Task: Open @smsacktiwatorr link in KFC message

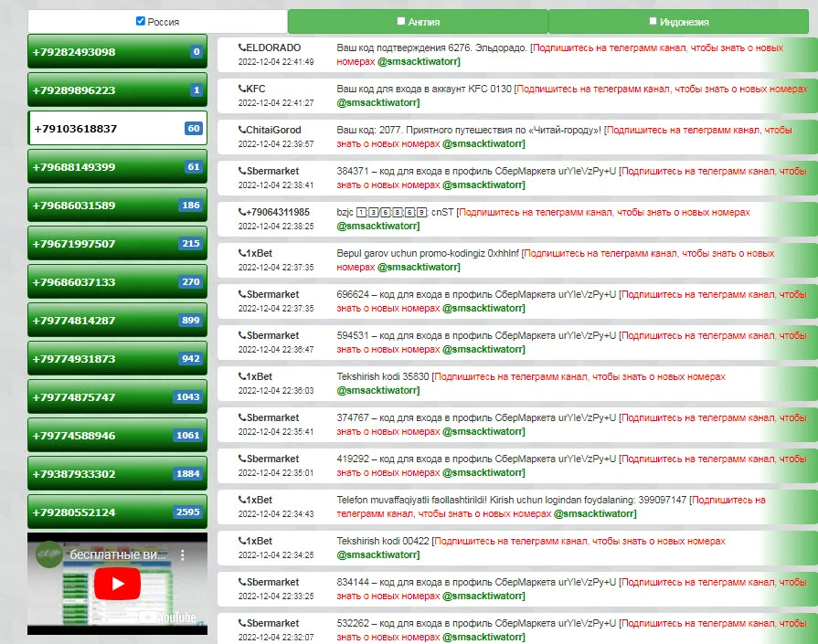Action: click(377, 102)
